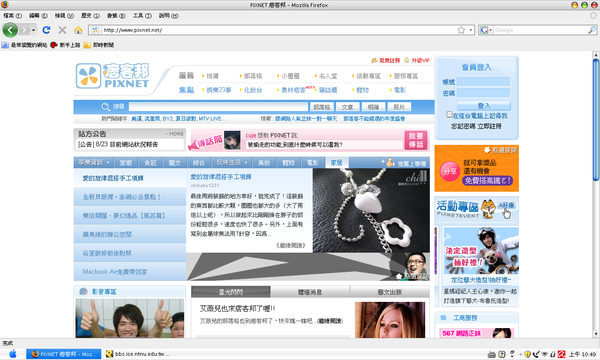Image resolution: width=600 pixels, height=360 pixels.
Task: Click the pink 分享 circle in the orange ad
Action: click(449, 171)
